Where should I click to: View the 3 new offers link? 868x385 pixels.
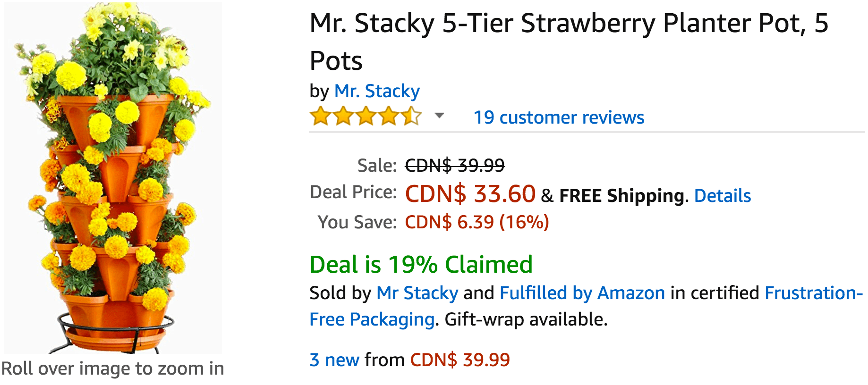click(x=334, y=360)
